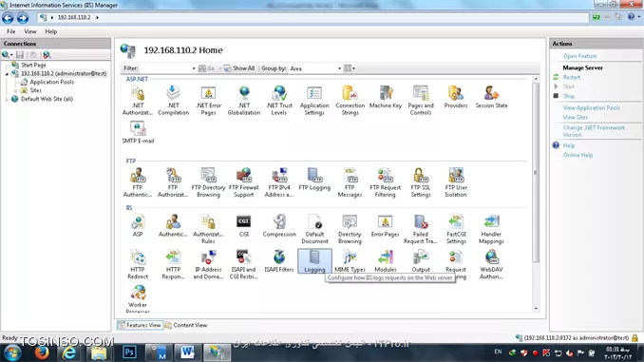Open the Default Document feature
This screenshot has width=644, height=362.
(314, 229)
